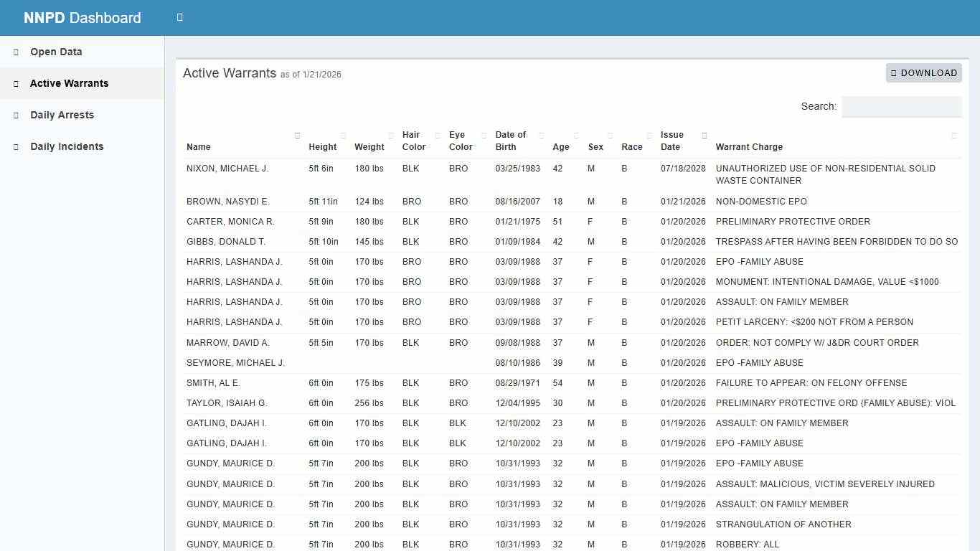Click the DOWNLOAD button

pyautogui.click(x=923, y=72)
